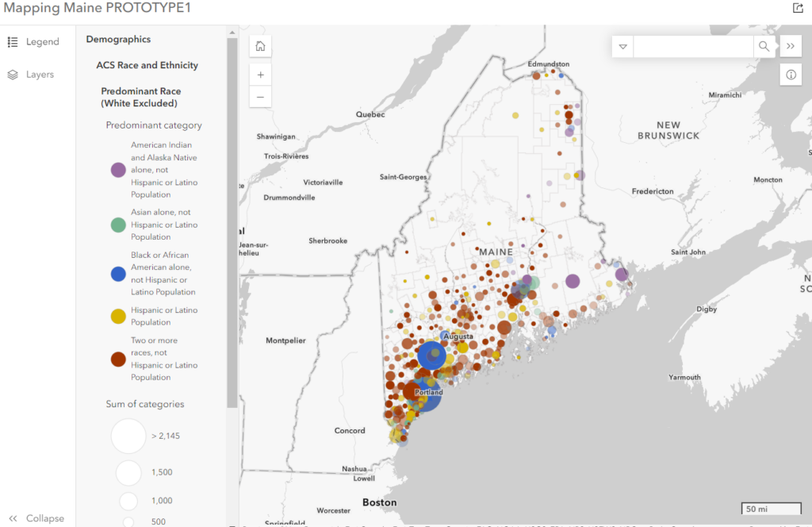Switch to the Layers tab

coord(40,75)
